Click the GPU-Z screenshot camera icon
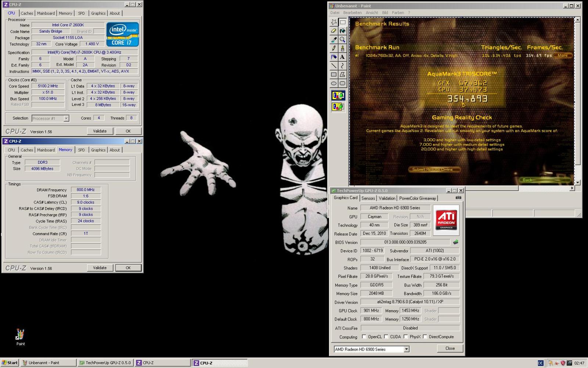The height and width of the screenshot is (368, 588). click(458, 198)
